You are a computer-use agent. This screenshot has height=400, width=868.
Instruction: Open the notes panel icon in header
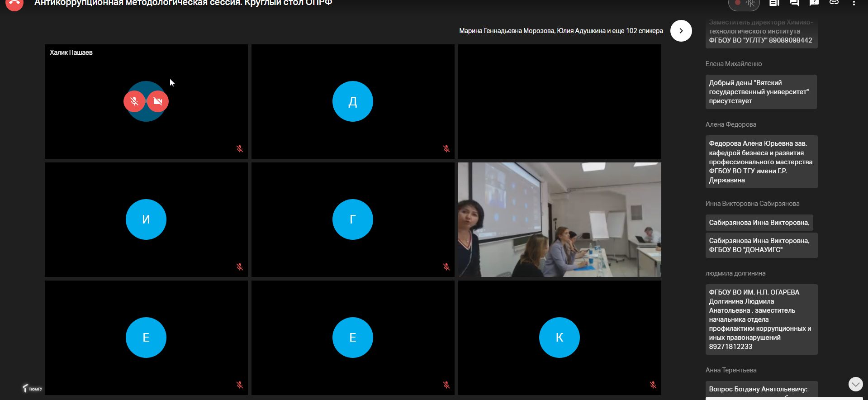point(774,3)
